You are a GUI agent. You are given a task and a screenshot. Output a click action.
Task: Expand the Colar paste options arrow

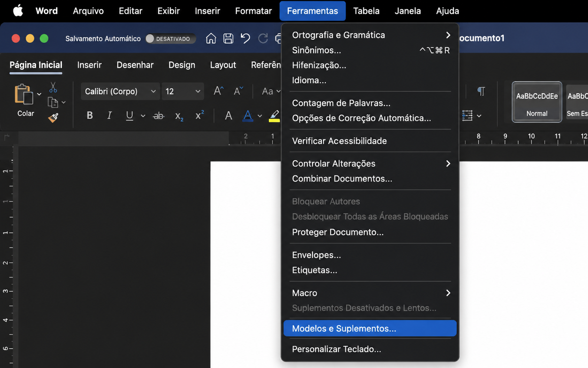pyautogui.click(x=39, y=94)
